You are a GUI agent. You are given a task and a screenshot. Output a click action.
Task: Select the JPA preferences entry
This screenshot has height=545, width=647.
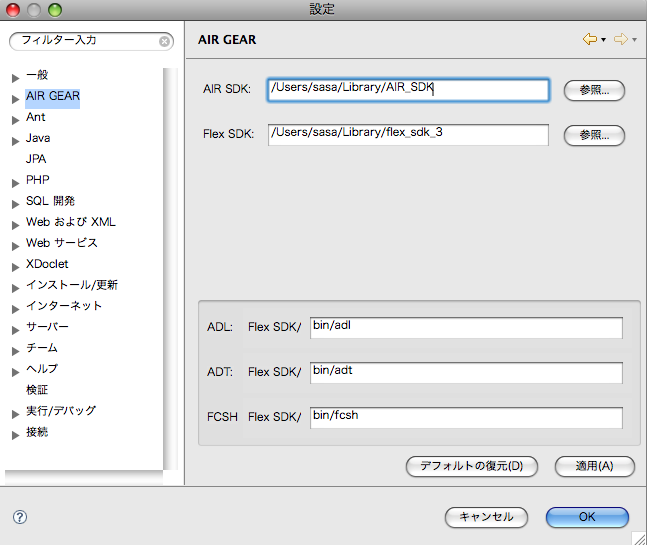(x=36, y=159)
